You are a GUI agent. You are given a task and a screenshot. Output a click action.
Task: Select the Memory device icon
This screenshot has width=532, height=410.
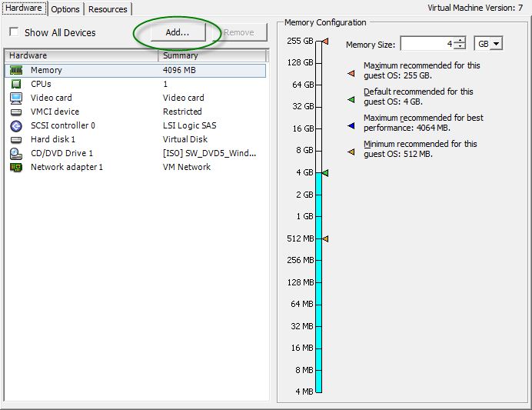point(16,70)
